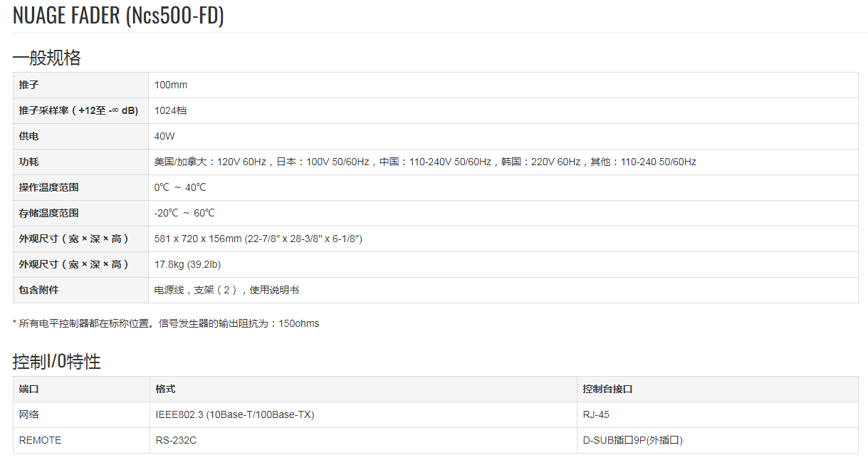
Task: Click 外观尺寸 label beside 581 x 720 dimensions
Action: 74,239
